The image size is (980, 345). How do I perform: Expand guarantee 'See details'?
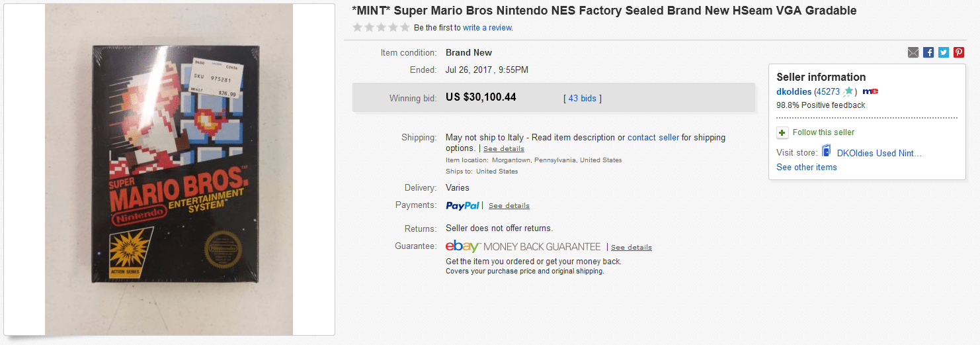click(x=631, y=248)
